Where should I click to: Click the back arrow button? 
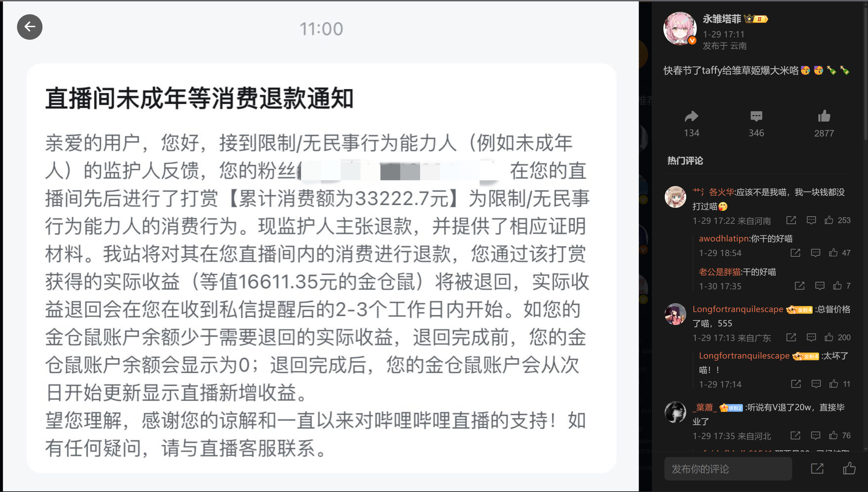point(30,27)
